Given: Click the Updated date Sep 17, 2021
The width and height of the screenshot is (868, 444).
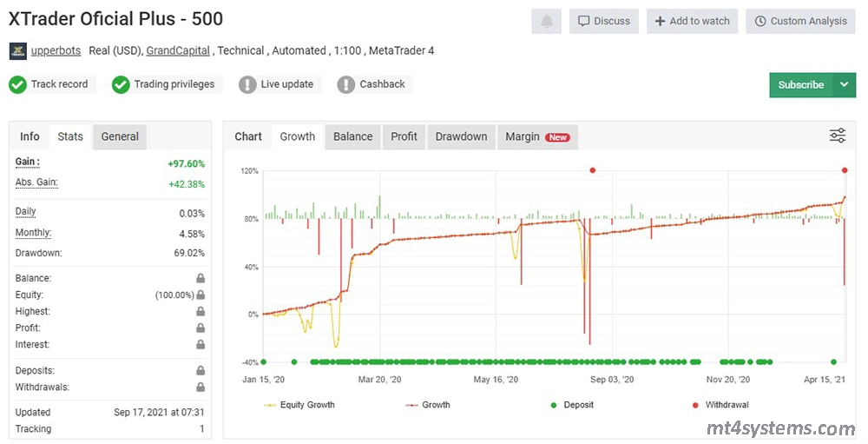Looking at the screenshot, I should (x=159, y=413).
